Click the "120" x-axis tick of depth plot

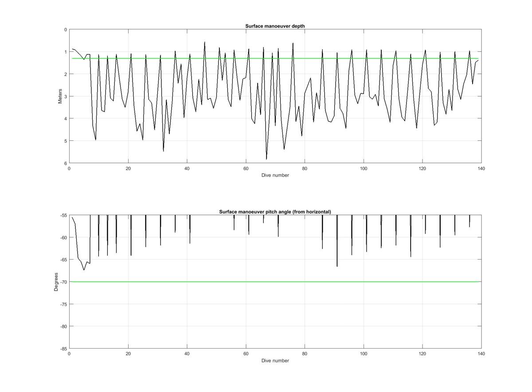coord(422,168)
